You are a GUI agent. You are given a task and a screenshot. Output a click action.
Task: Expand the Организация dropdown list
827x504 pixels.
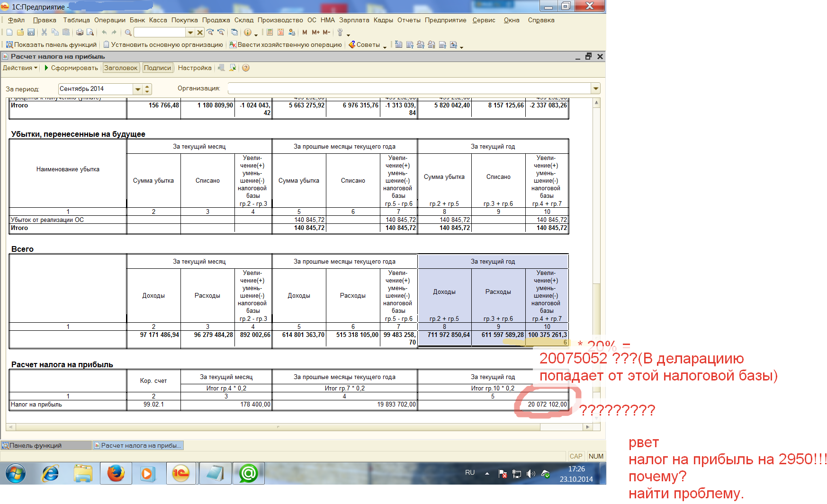pyautogui.click(x=595, y=88)
